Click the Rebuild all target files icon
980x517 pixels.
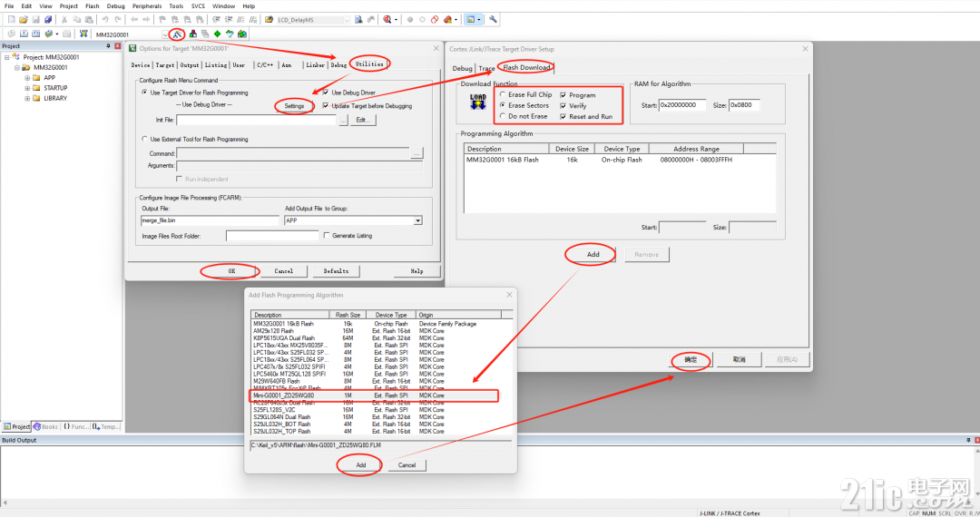pos(35,34)
